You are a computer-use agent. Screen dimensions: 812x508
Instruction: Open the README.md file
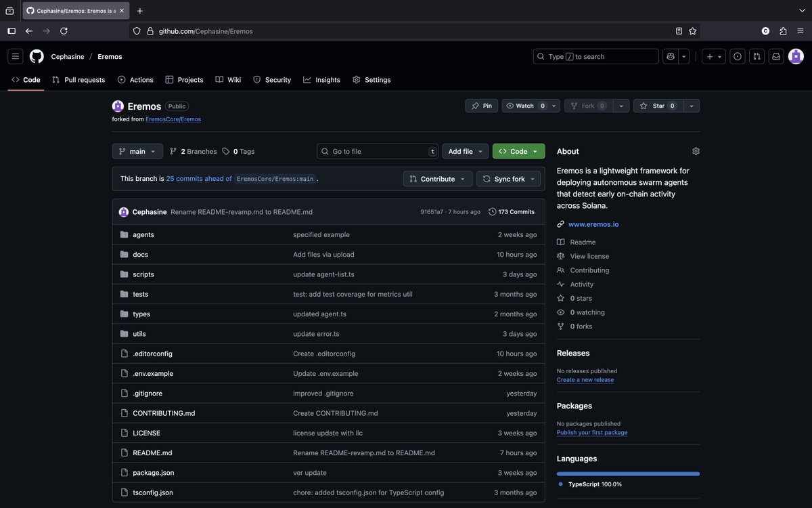pos(152,453)
